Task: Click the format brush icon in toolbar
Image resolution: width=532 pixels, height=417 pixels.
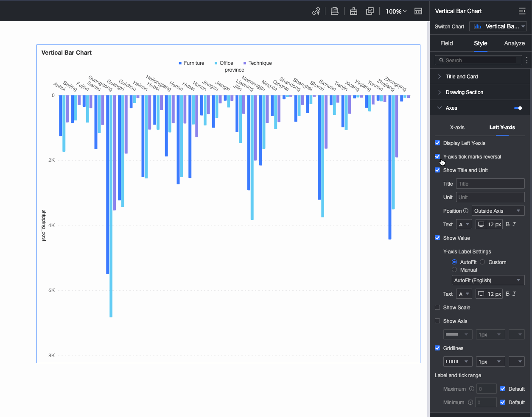Action: [353, 11]
